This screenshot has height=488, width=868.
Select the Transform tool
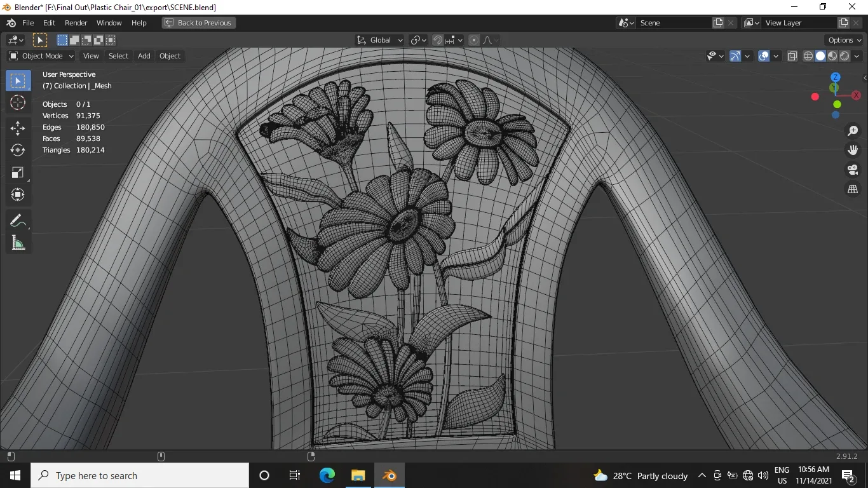(x=18, y=194)
